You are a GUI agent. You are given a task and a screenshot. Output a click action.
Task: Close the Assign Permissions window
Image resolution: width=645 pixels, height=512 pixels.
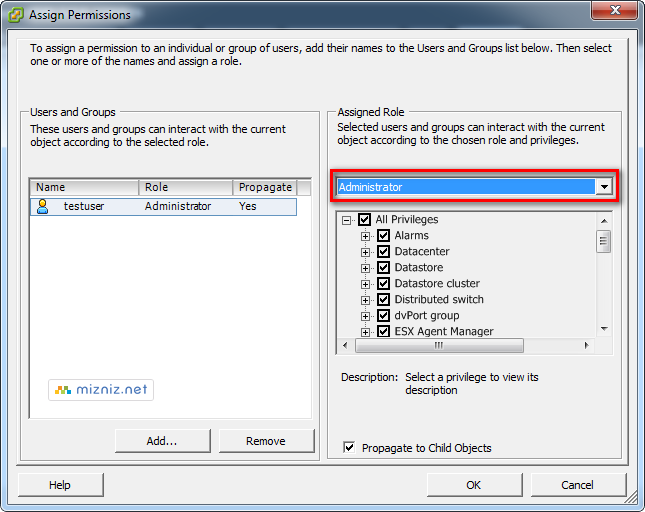coord(615,10)
